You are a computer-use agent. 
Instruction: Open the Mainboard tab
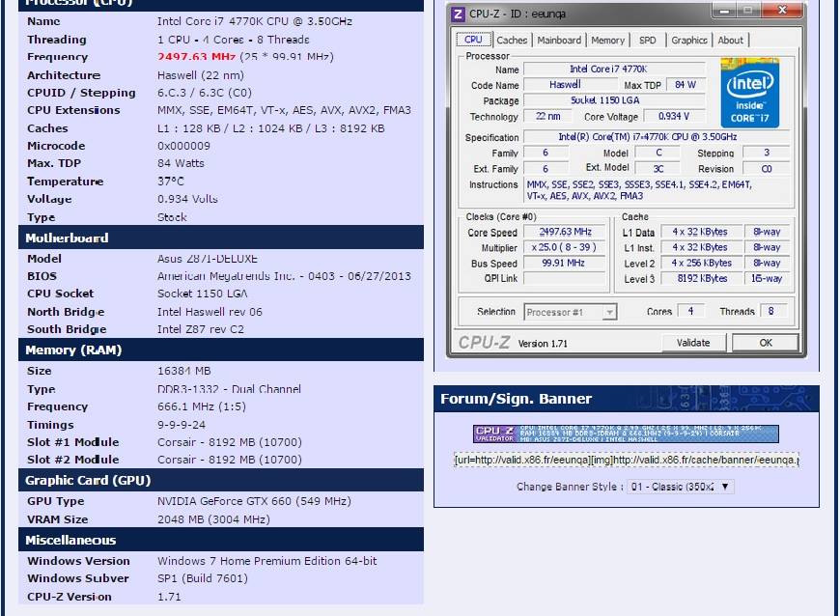point(559,41)
